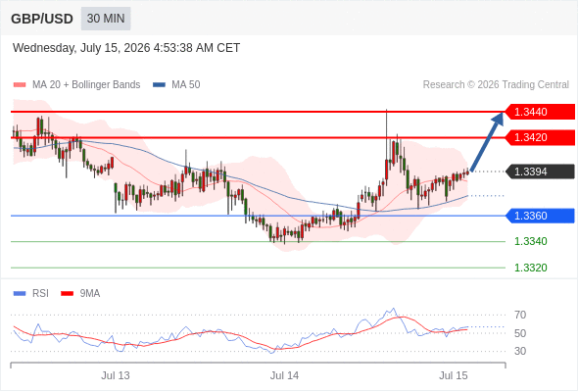Toggle the MA 20 + Bollinger Bands legend
The height and width of the screenshot is (392, 578).
pyautogui.click(x=76, y=85)
